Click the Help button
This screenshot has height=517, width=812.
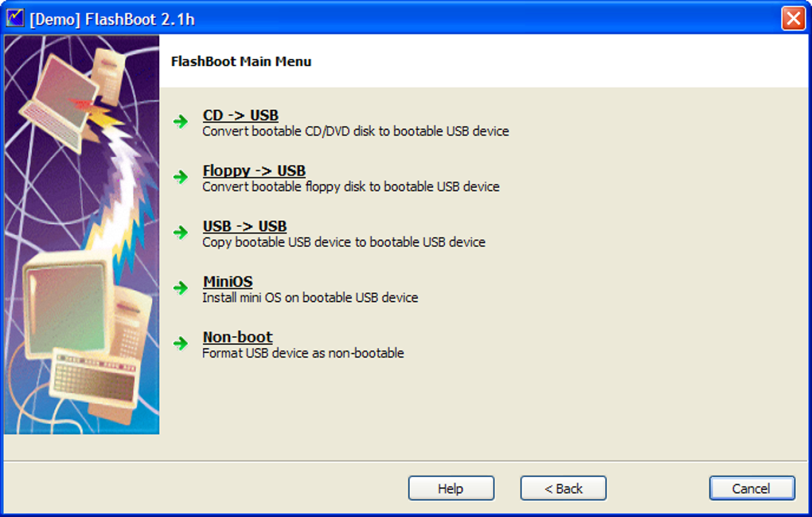coord(451,488)
